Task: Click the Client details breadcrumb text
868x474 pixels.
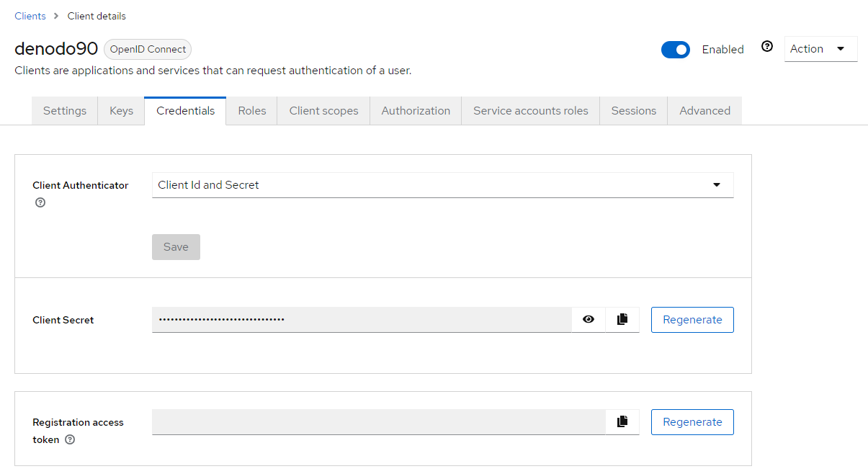Action: 97,16
